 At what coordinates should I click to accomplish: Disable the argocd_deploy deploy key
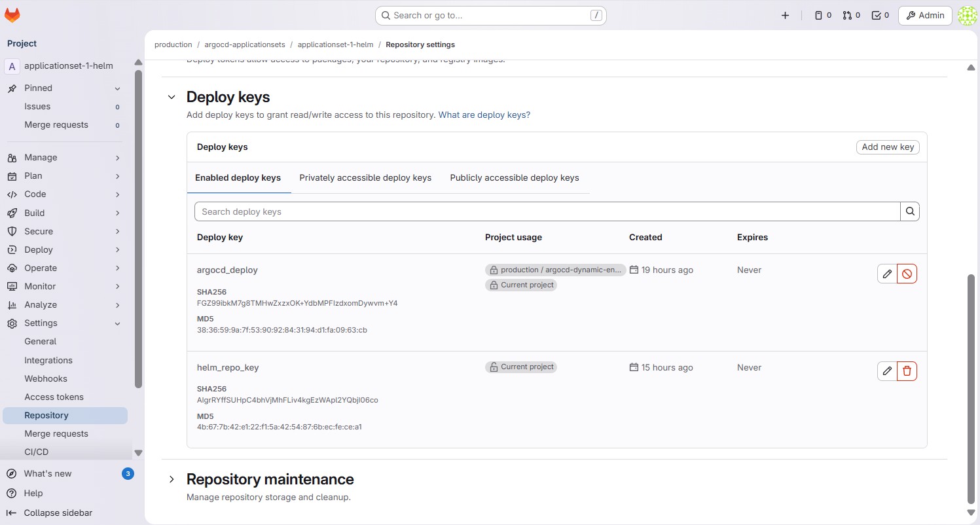(907, 274)
